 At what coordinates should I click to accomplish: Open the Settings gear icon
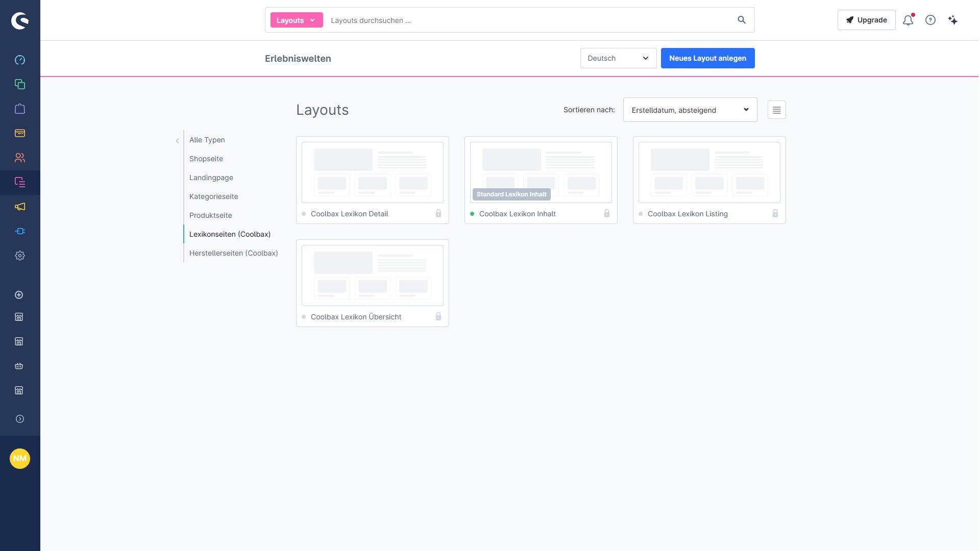20,256
